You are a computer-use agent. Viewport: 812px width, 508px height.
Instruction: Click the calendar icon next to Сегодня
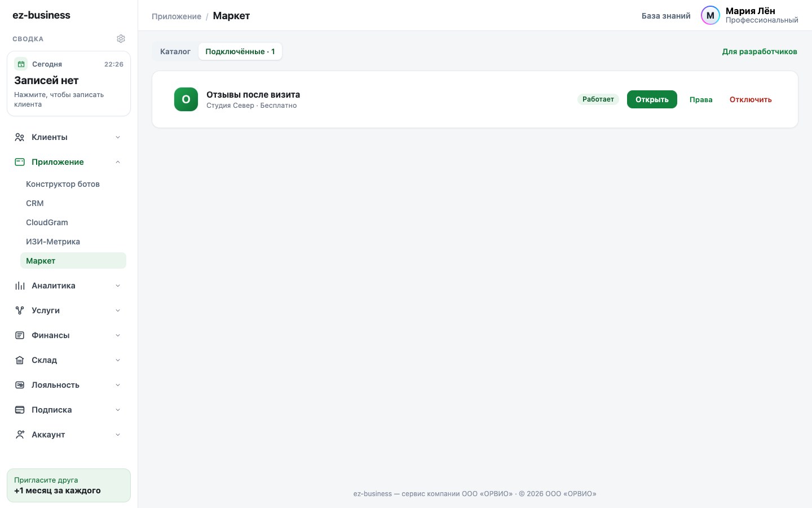(21, 64)
